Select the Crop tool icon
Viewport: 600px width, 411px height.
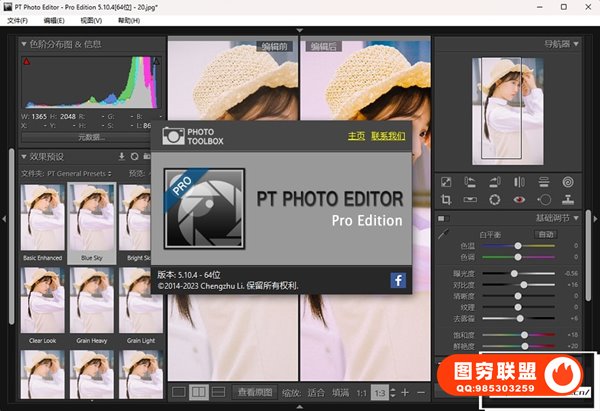pos(446,199)
